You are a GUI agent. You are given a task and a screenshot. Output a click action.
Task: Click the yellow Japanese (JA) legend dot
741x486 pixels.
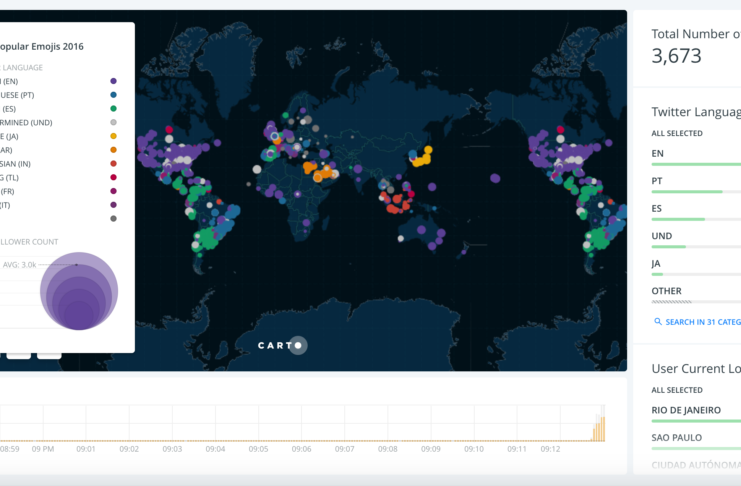[x=114, y=136]
